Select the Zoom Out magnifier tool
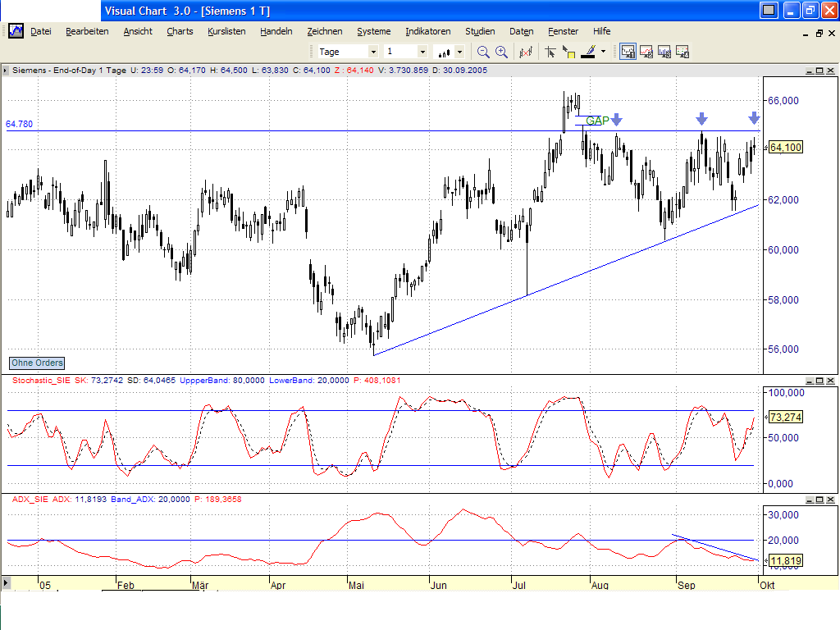This screenshot has width=840, height=630. tap(483, 51)
